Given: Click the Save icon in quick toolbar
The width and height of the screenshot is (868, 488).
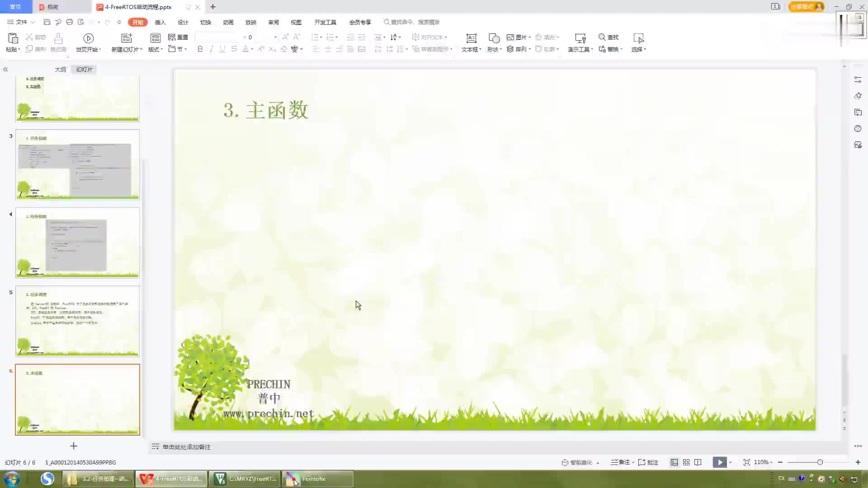Looking at the screenshot, I should click(47, 22).
